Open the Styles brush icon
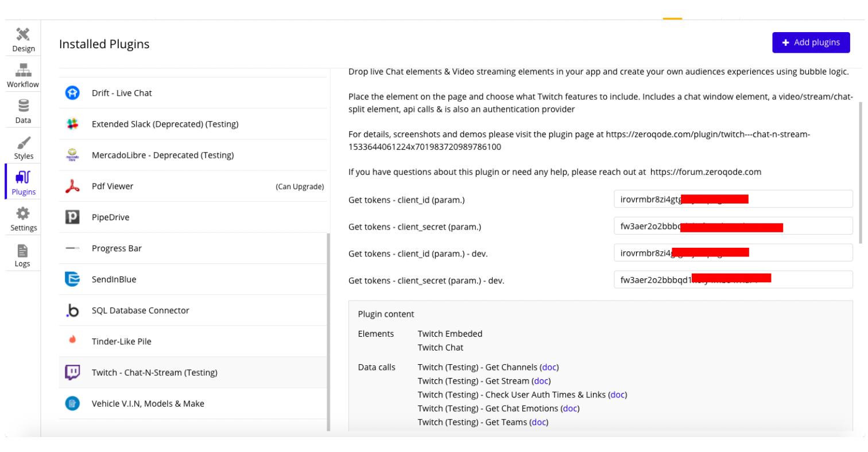The width and height of the screenshot is (868, 452). pos(23,142)
